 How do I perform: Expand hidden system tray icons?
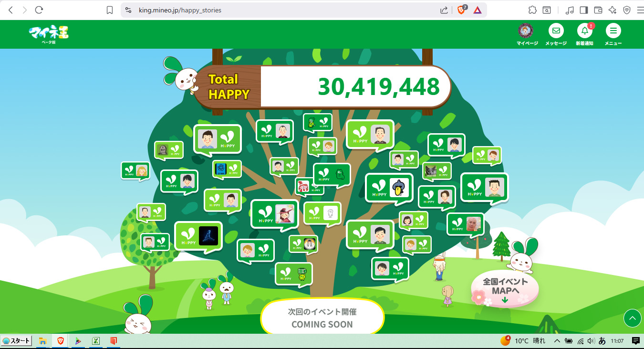557,341
